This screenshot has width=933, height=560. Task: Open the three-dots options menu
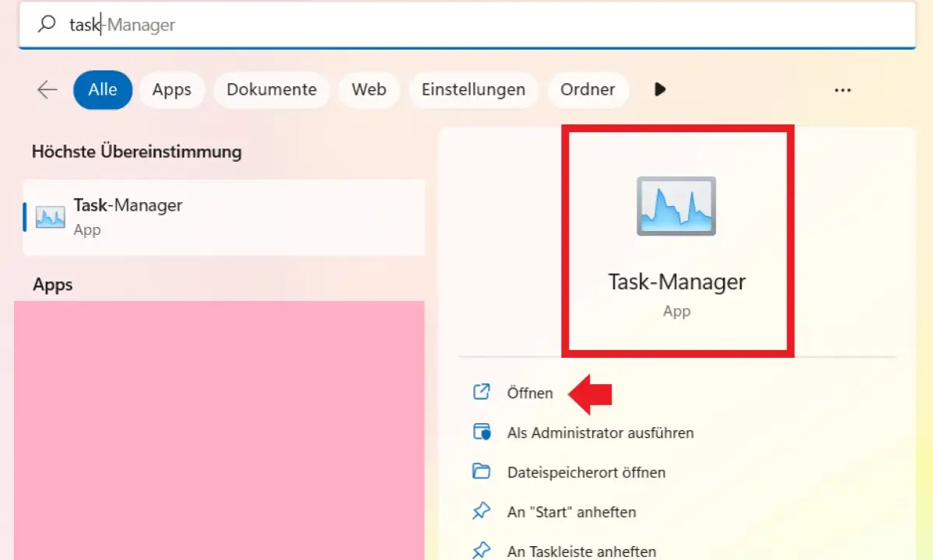point(843,90)
